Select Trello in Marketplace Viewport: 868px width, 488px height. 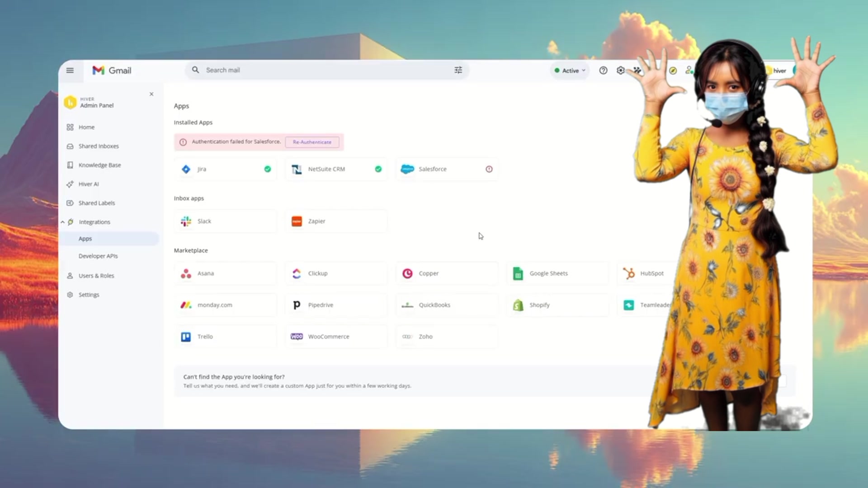pyautogui.click(x=225, y=337)
